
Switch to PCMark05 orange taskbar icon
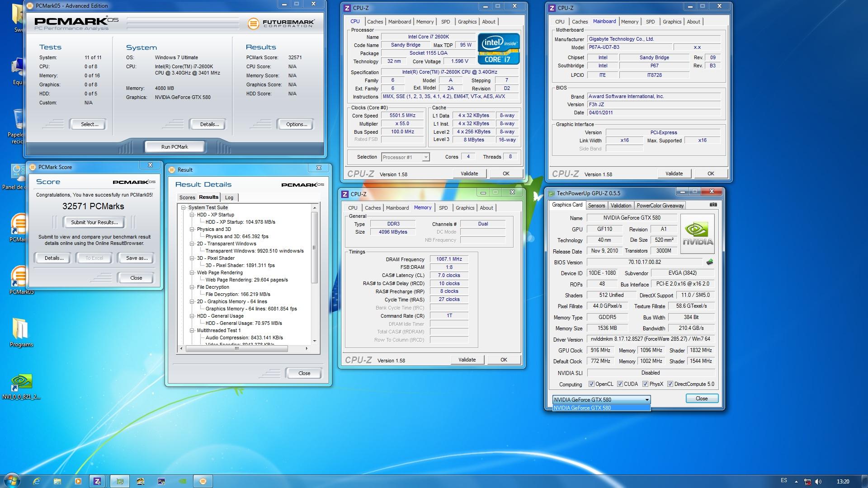click(x=203, y=481)
